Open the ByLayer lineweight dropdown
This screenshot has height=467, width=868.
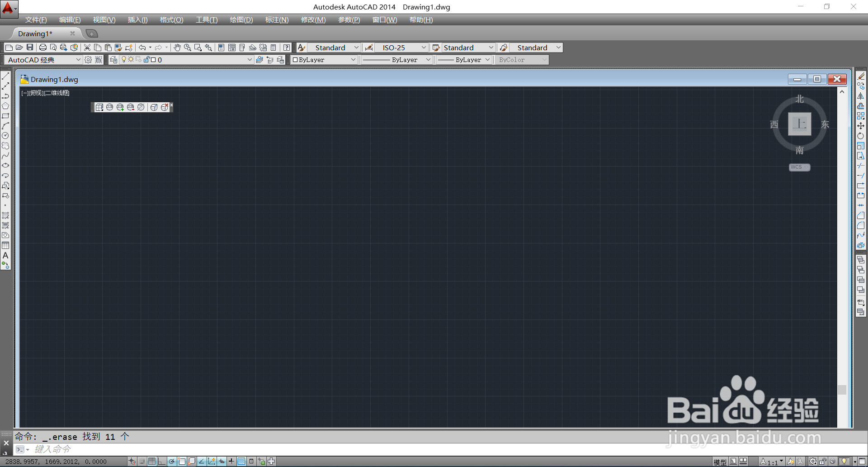[x=487, y=60]
